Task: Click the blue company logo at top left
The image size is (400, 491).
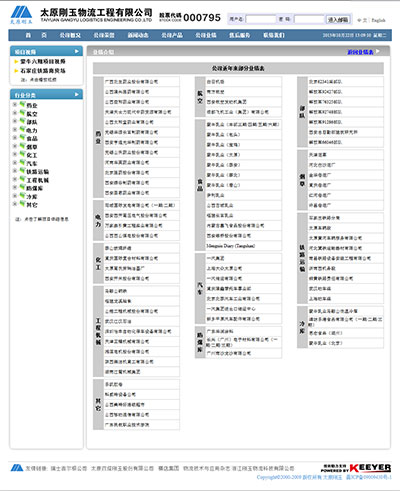Action: [21, 15]
